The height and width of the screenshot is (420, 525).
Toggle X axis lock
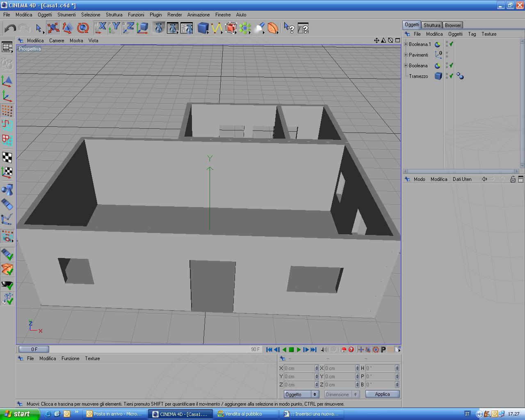point(100,28)
